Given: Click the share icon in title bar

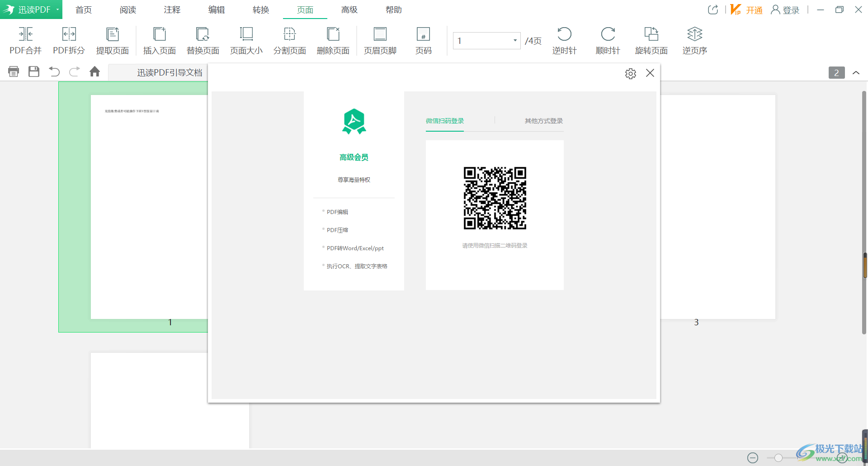Looking at the screenshot, I should tap(713, 10).
